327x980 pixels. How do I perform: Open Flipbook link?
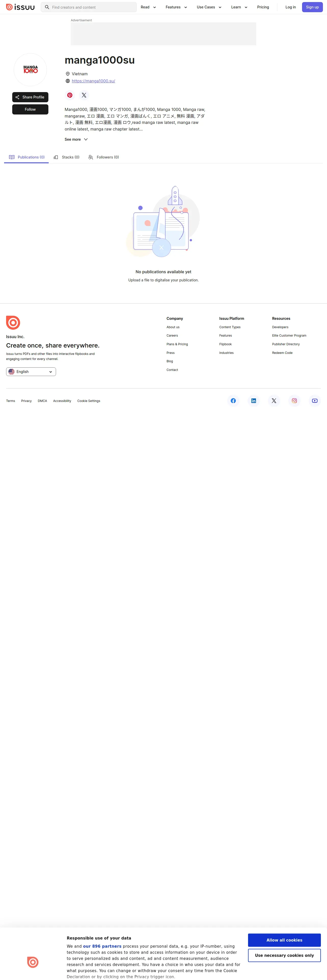coord(225,344)
